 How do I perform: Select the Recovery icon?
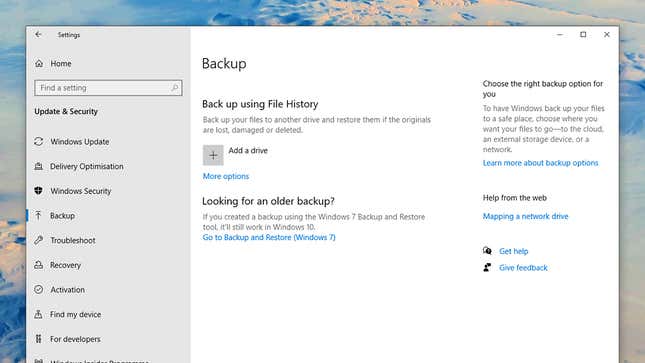click(x=39, y=265)
